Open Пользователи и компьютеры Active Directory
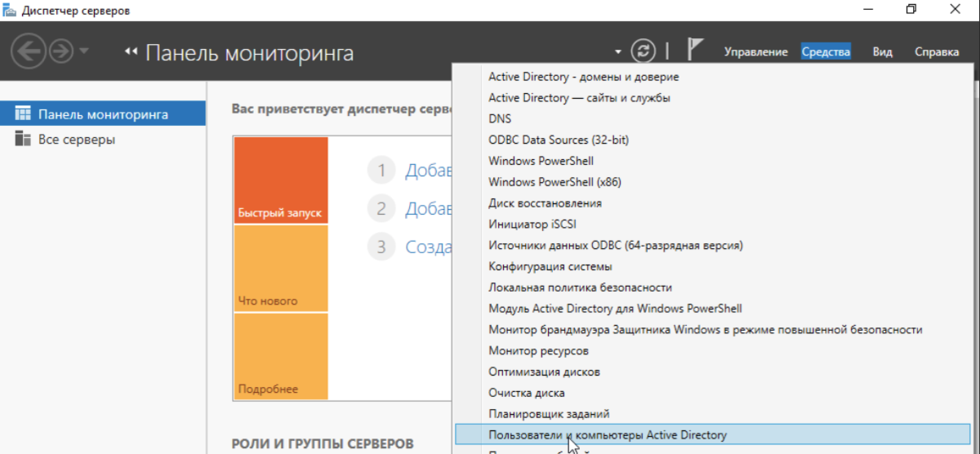The height and width of the screenshot is (454, 980). coord(713,435)
